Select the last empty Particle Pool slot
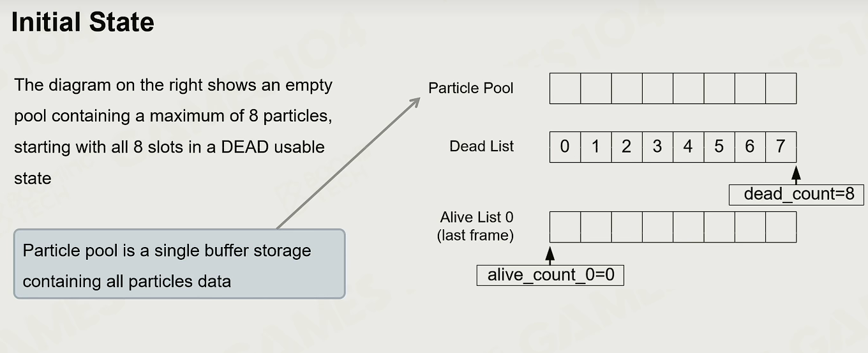The height and width of the screenshot is (353, 868). [x=781, y=88]
